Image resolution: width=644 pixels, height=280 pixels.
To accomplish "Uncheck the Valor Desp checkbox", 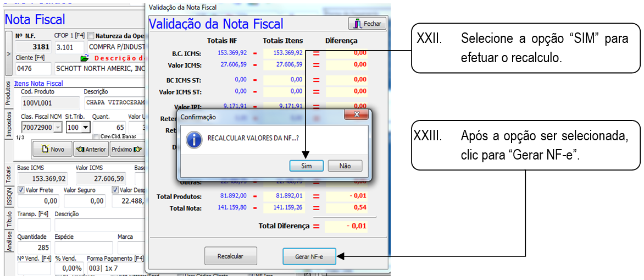I will coord(115,190).
